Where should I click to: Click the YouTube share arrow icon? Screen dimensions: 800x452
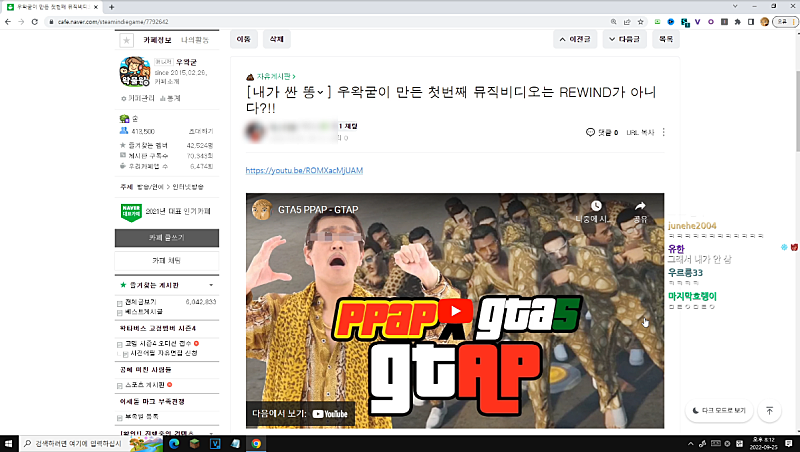(x=639, y=208)
